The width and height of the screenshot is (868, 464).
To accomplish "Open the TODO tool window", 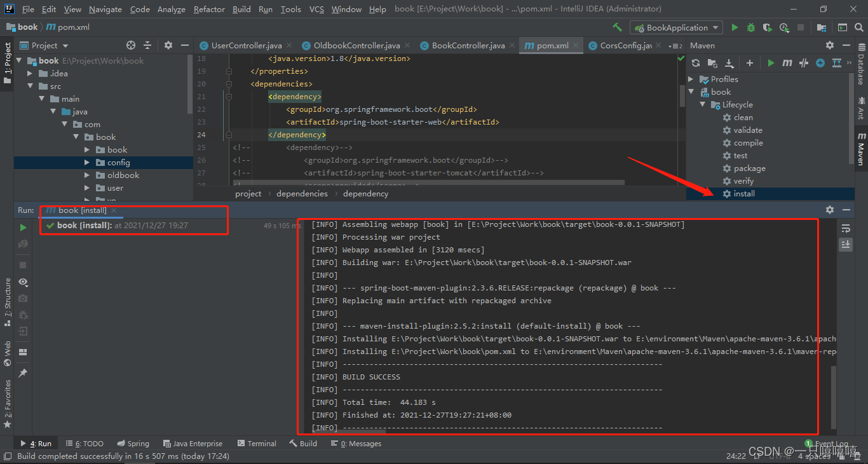I will click(85, 444).
